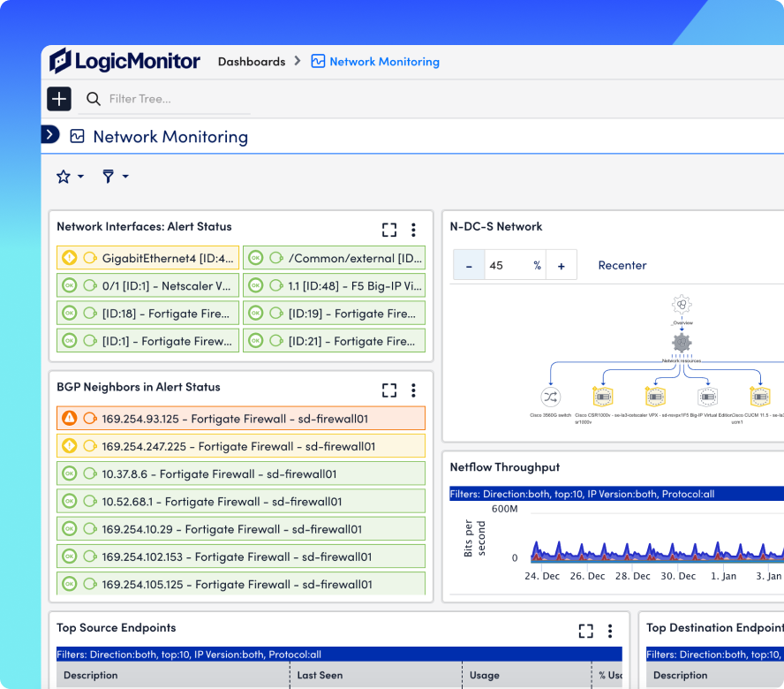Select the 0/1 Netscaler interface row
Viewport: 784px width, 689px height.
tap(148, 285)
